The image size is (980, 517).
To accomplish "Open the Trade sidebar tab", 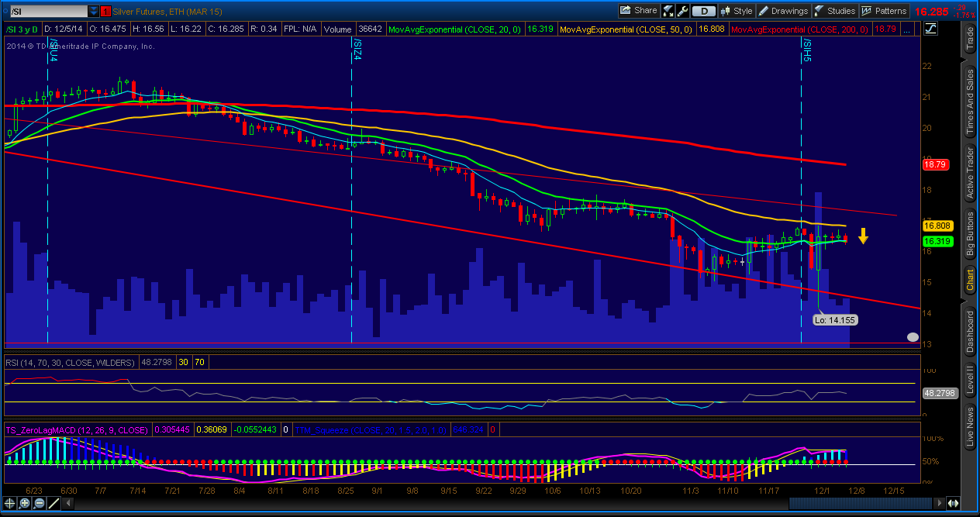I will (970, 37).
